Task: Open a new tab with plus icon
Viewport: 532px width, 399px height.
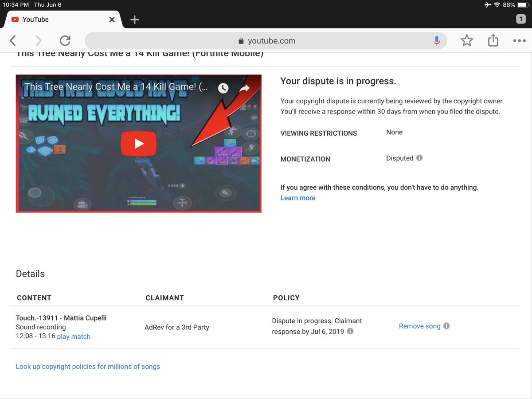Action: [134, 20]
